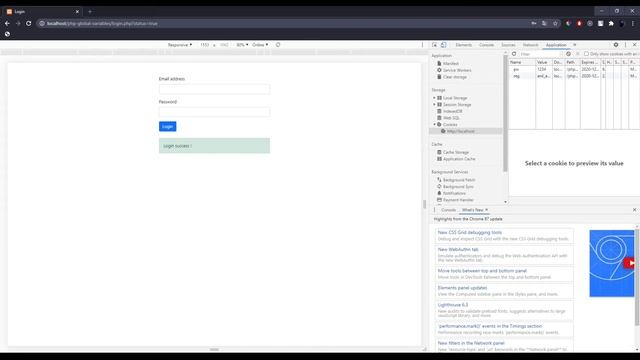Open Application Cache in sidebar
Screen dimensions: 640x360
(x=459, y=159)
